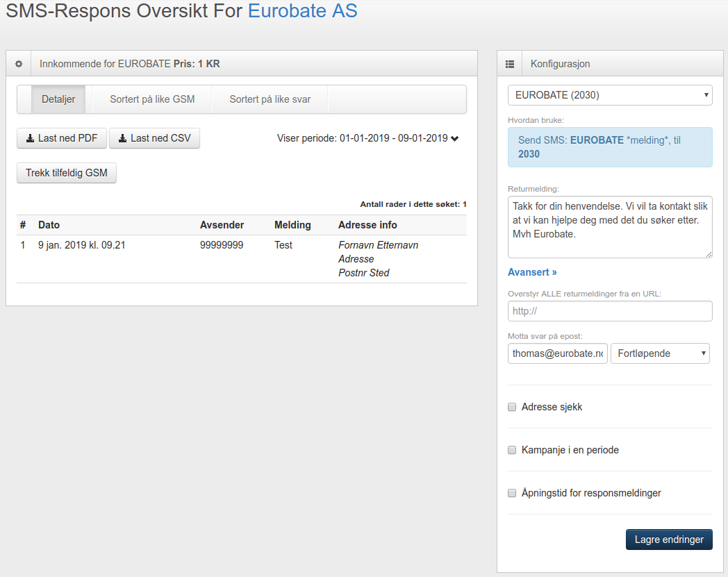Click the Adresse info column header
This screenshot has height=577, width=728.
tap(367, 225)
